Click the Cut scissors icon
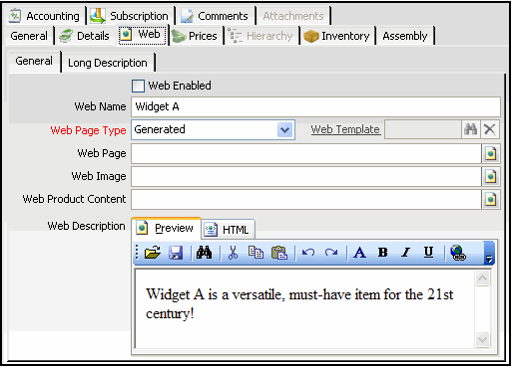Image resolution: width=527 pixels, height=387 pixels. click(233, 253)
